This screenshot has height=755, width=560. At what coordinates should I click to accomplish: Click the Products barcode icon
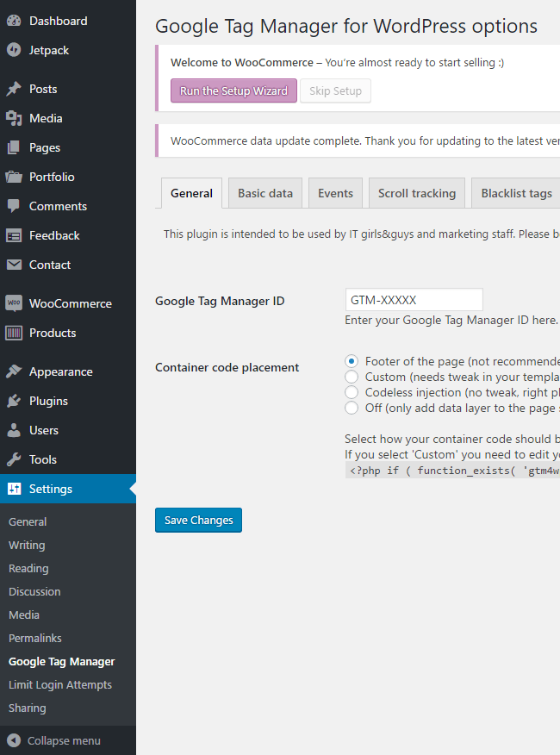tap(14, 333)
